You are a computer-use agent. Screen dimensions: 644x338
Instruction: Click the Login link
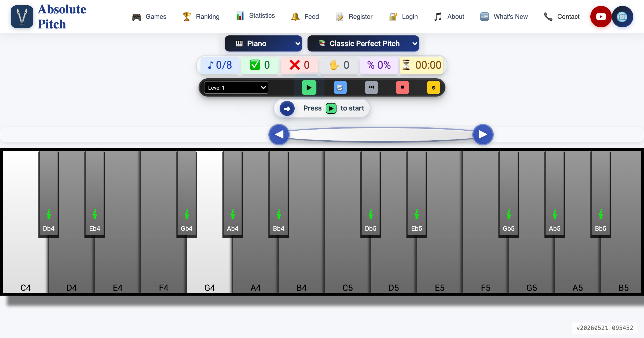(x=403, y=17)
